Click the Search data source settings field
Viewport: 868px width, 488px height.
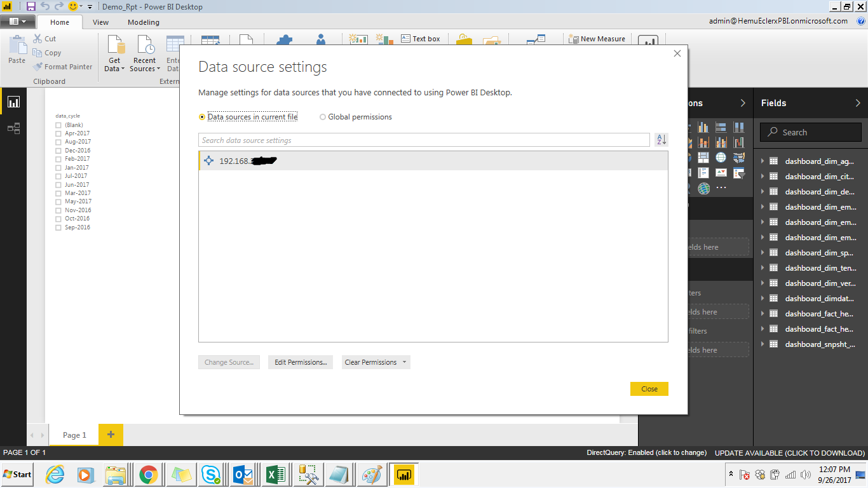point(424,140)
